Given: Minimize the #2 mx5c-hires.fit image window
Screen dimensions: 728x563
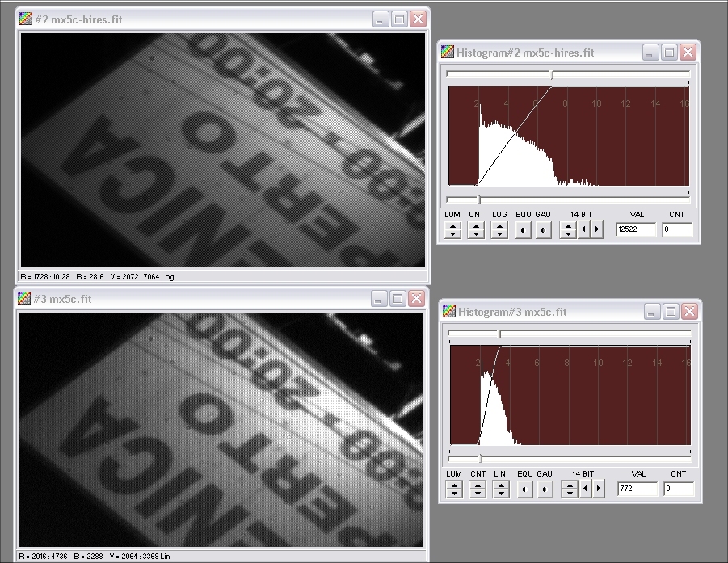Looking at the screenshot, I should tap(381, 19).
